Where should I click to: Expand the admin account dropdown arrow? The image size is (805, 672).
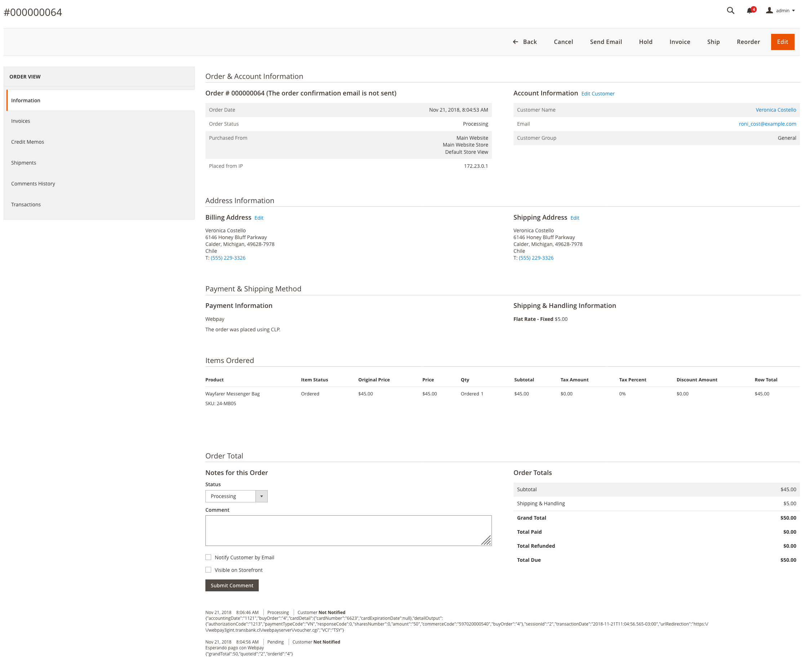793,11
